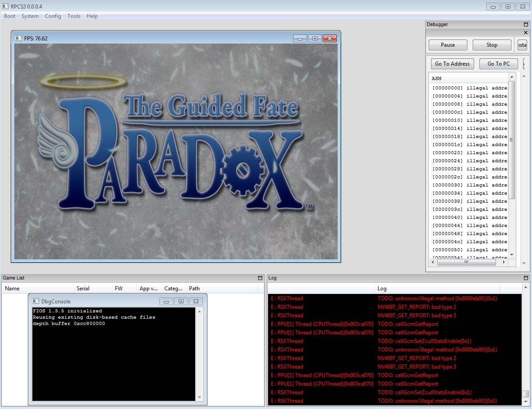The height and width of the screenshot is (409, 532).
Task: Select ASM row [0000001c]
Action: (x=470, y=145)
